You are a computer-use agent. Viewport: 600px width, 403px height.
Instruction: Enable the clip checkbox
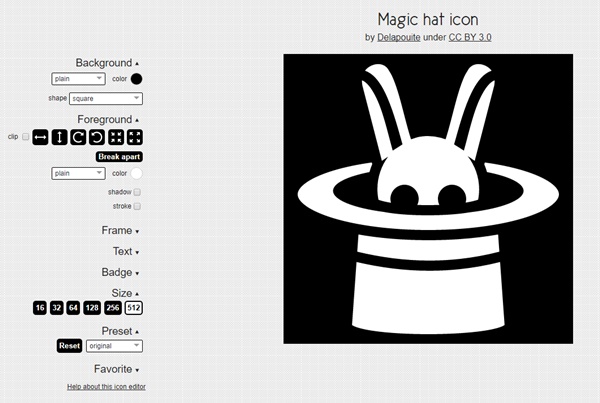pos(26,137)
